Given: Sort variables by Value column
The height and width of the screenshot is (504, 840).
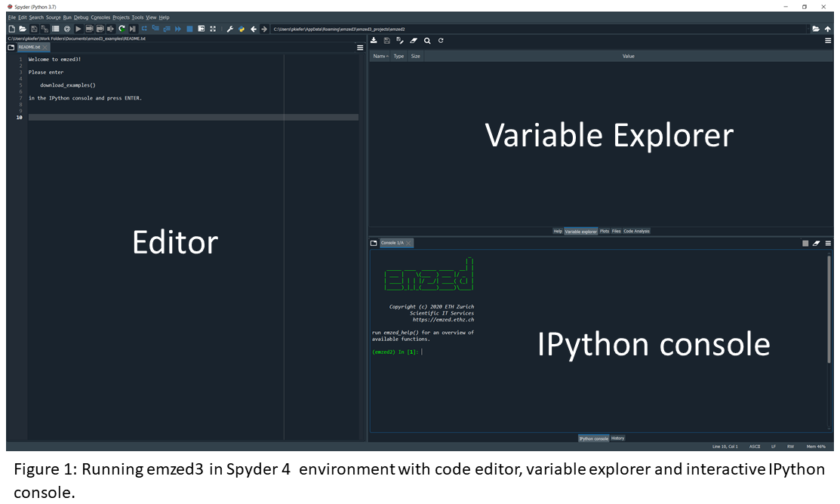Looking at the screenshot, I should pyautogui.click(x=629, y=57).
